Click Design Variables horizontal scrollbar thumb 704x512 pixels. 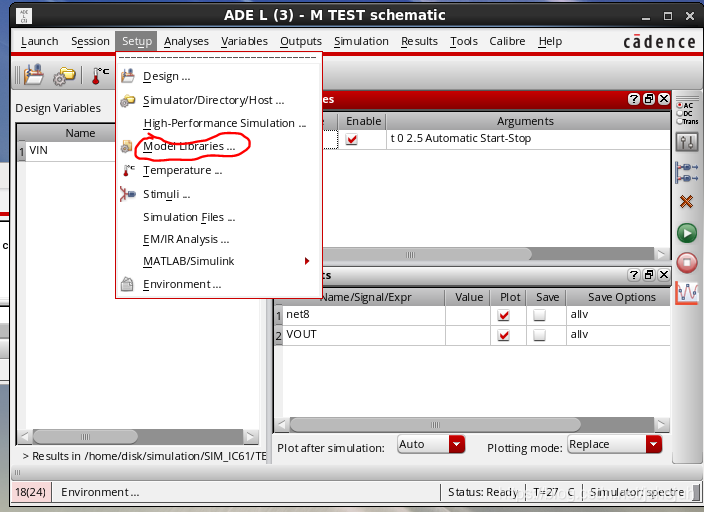tap(85, 437)
